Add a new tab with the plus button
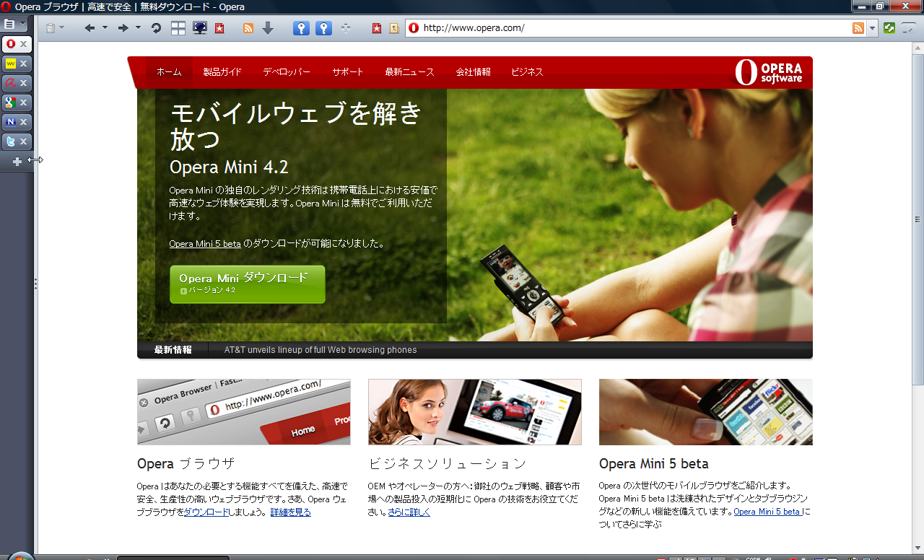Image resolution: width=924 pixels, height=560 pixels. [x=17, y=162]
